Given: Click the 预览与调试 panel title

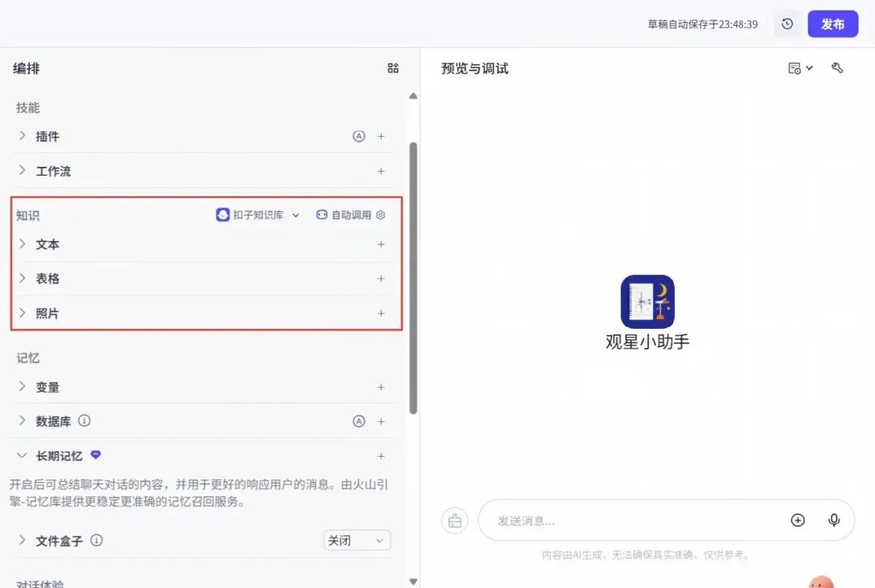Looking at the screenshot, I should tap(475, 68).
